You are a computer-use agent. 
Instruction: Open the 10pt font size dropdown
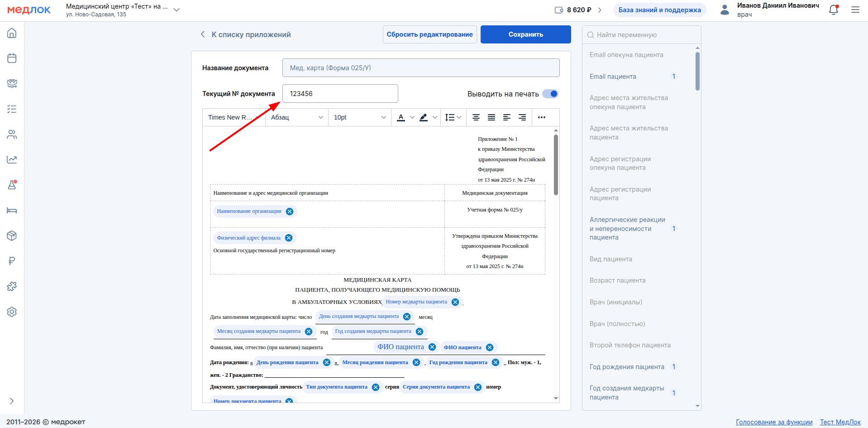[359, 117]
